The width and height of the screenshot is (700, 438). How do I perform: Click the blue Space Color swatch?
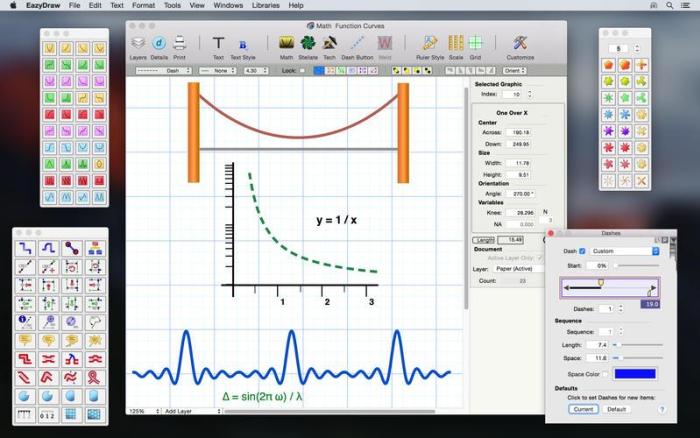point(635,374)
